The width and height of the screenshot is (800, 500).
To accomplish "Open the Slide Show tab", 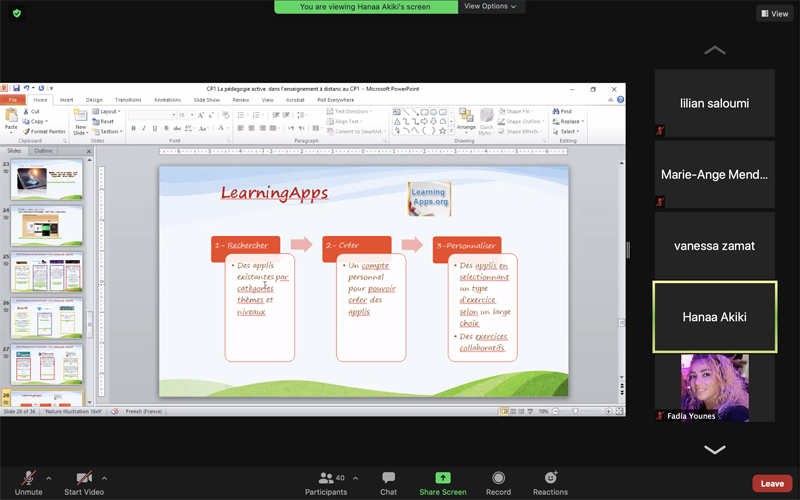I will point(207,100).
